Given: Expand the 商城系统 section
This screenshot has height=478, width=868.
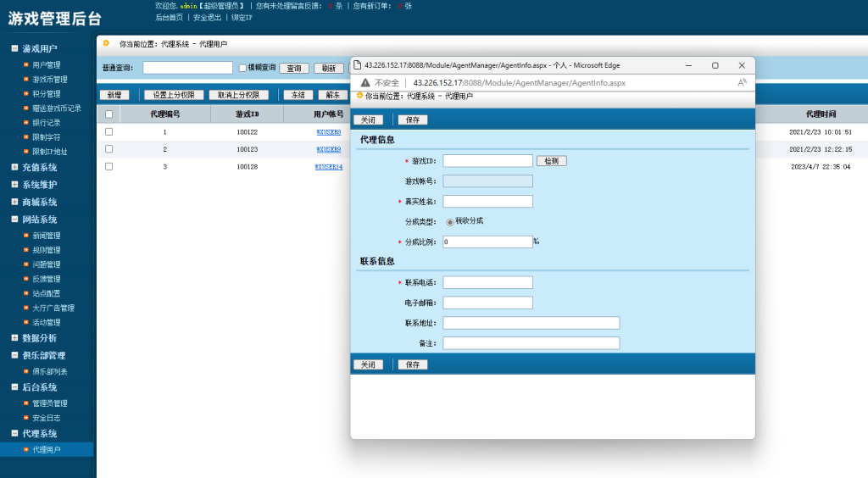Looking at the screenshot, I should pos(15,202).
